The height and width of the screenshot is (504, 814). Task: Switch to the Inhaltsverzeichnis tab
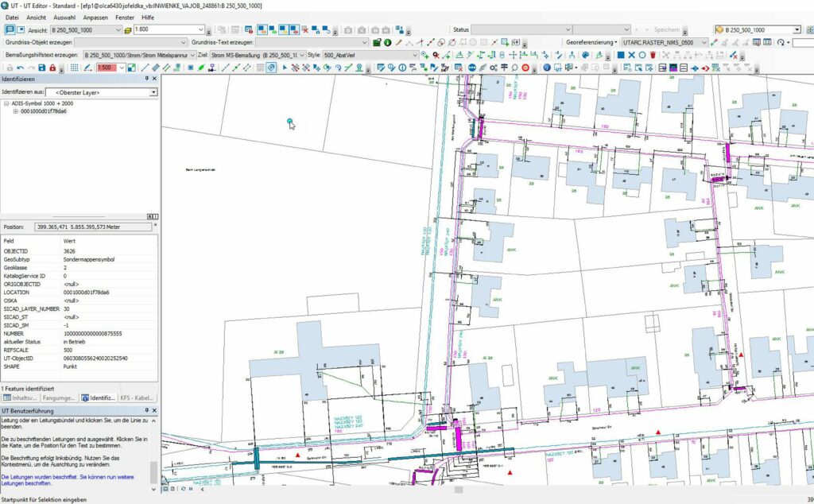click(20, 397)
